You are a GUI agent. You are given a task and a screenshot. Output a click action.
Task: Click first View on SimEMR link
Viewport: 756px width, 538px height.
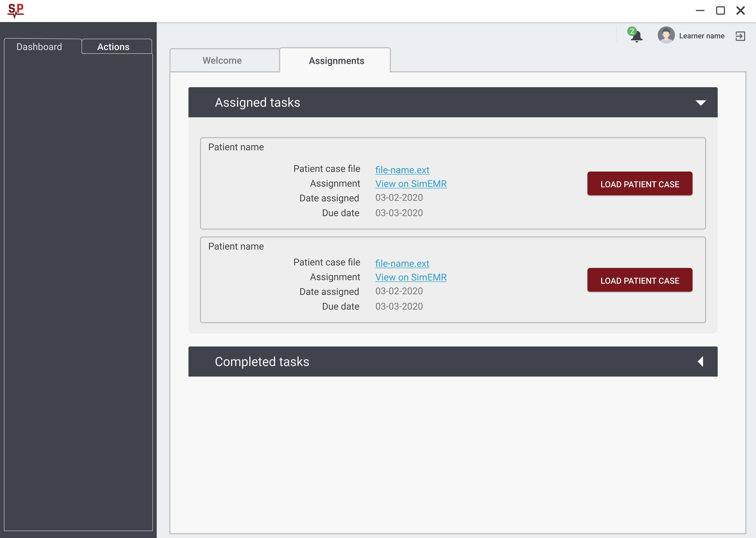coord(411,184)
